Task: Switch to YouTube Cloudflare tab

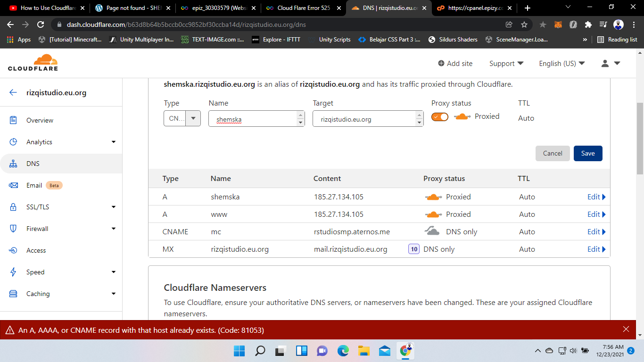Action: (x=46, y=8)
